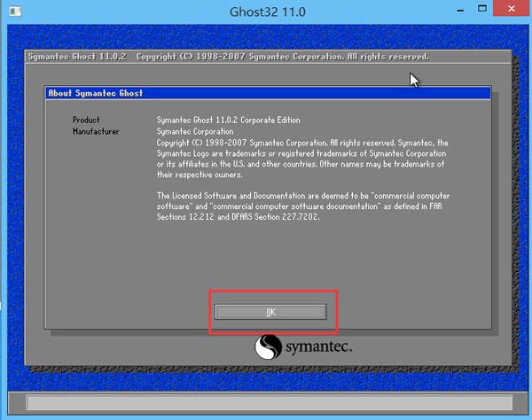This screenshot has height=420, width=532.
Task: Minimize the Ghost32 11.0 window
Action: click(460, 11)
